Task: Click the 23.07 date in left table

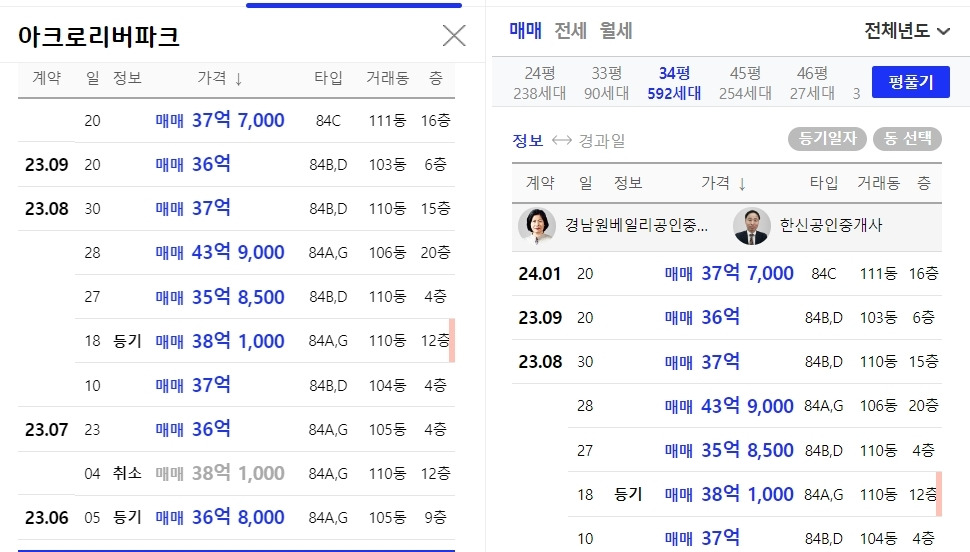Action: [46, 429]
